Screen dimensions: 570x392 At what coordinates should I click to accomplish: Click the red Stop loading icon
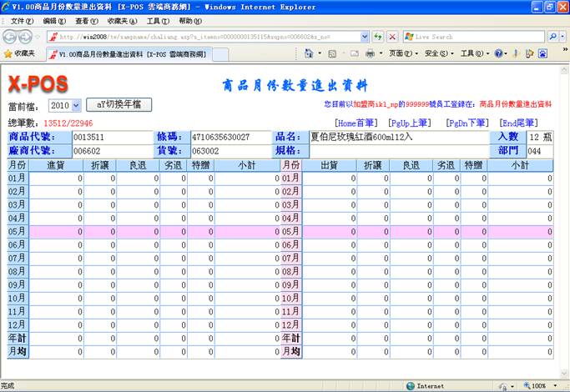pyautogui.click(x=391, y=37)
